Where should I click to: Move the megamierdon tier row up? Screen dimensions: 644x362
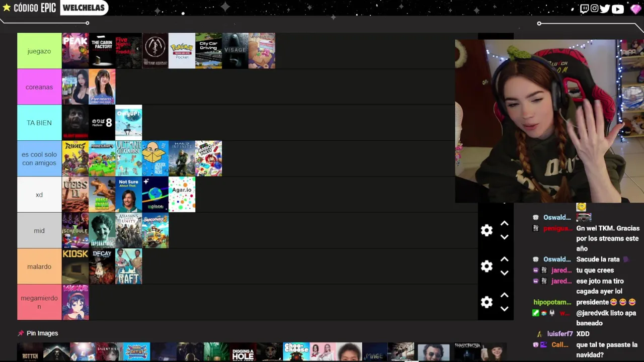click(x=504, y=296)
